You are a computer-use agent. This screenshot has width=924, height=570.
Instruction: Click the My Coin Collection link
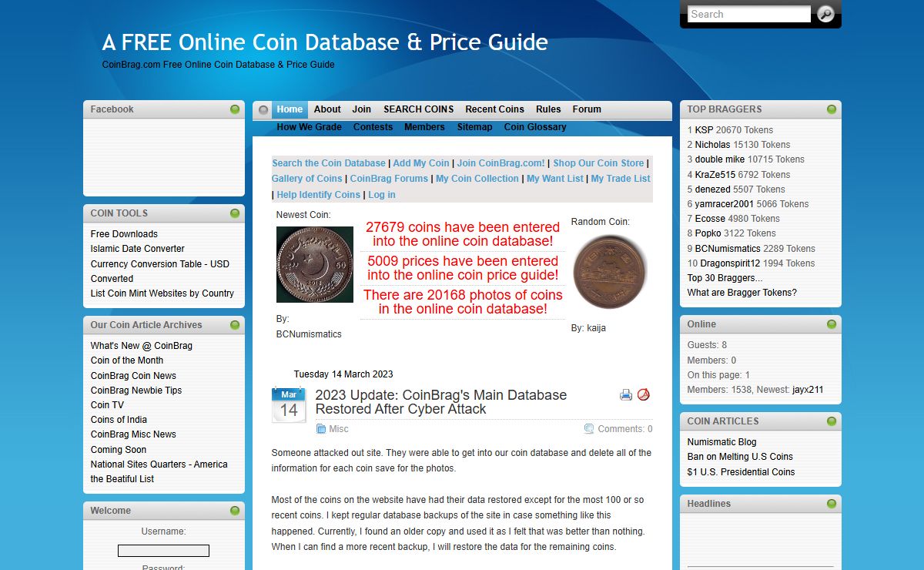point(477,179)
